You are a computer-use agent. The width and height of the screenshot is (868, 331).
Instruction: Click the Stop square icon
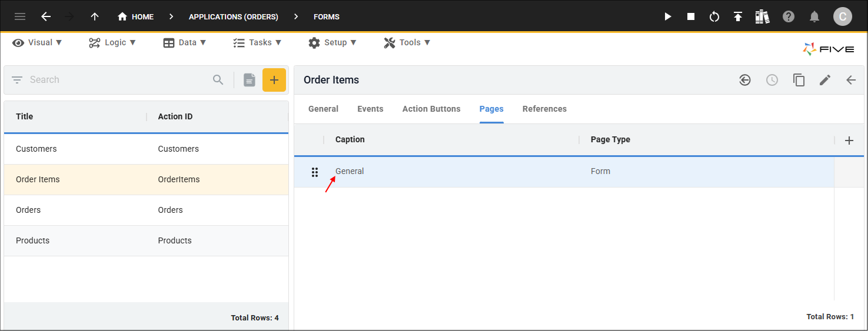[691, 16]
